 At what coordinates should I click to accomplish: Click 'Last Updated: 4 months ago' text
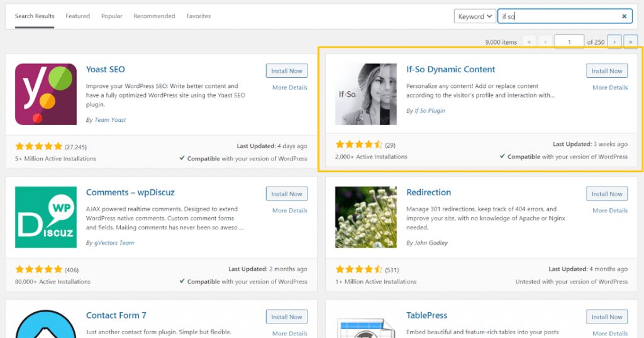point(588,269)
